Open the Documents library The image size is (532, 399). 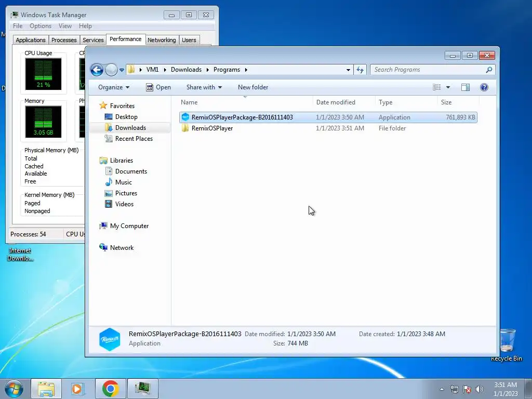point(131,171)
